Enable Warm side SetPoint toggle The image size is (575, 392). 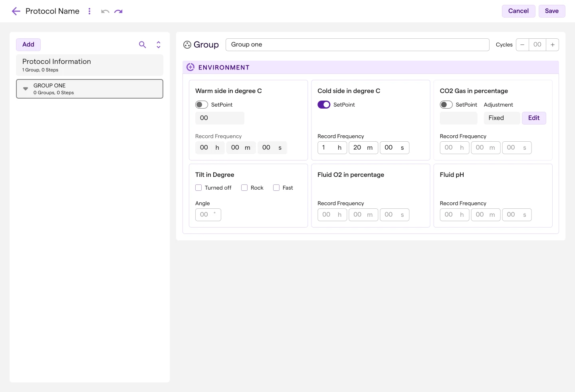click(x=202, y=105)
